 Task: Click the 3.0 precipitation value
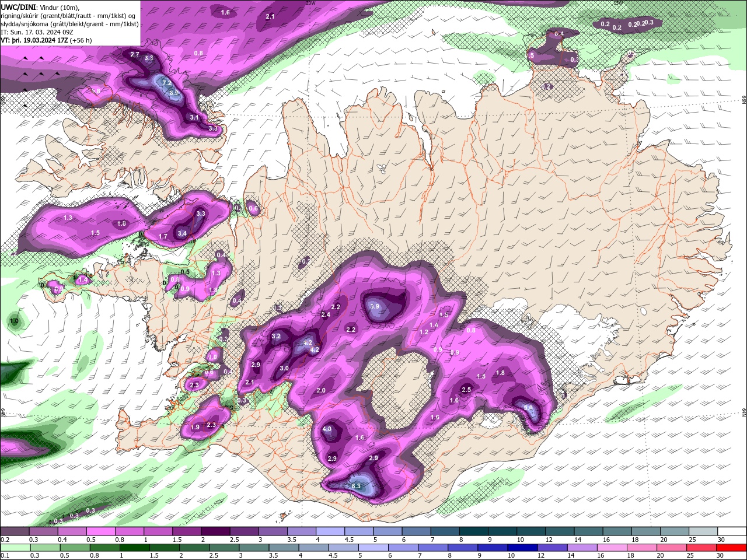click(284, 368)
